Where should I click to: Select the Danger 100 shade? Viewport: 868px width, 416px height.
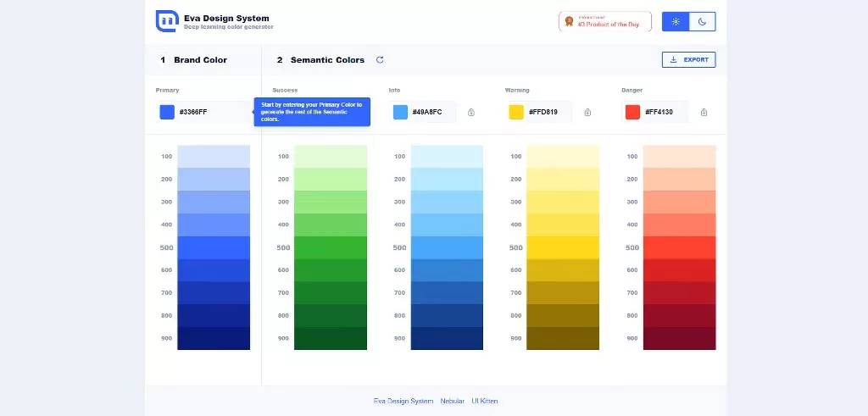(680, 157)
